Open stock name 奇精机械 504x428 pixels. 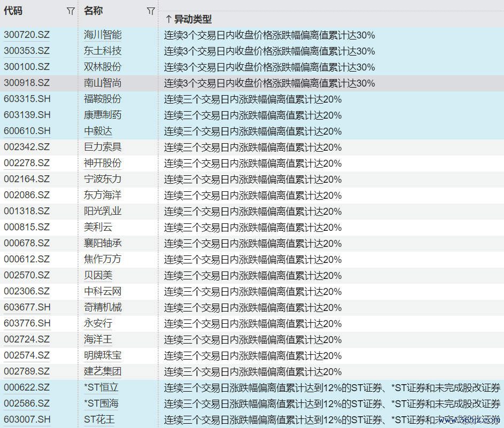click(x=103, y=307)
